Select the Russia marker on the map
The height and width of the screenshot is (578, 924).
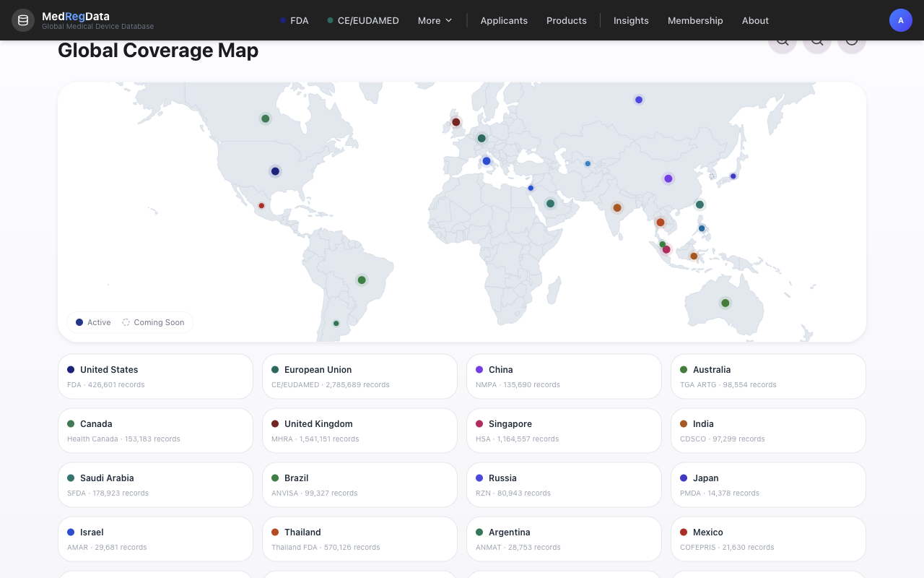[x=639, y=100]
